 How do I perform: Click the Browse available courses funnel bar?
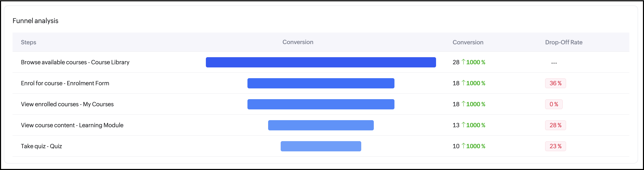pos(321,62)
